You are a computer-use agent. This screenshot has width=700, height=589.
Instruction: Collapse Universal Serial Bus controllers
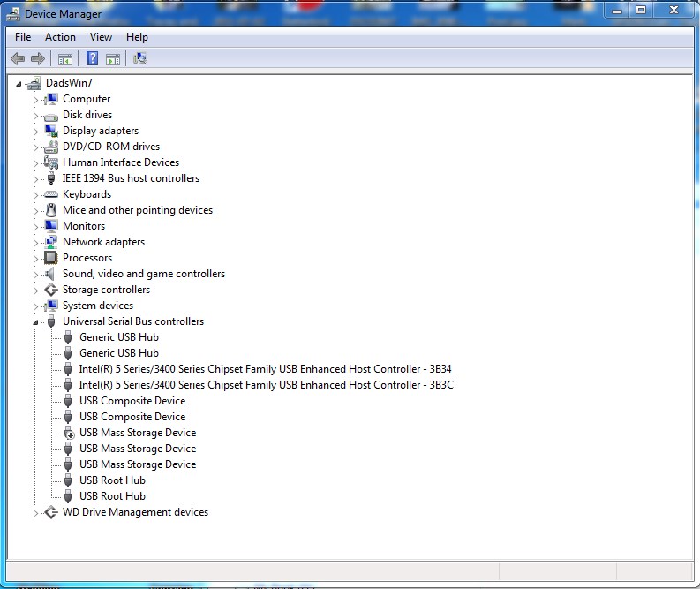pyautogui.click(x=35, y=322)
